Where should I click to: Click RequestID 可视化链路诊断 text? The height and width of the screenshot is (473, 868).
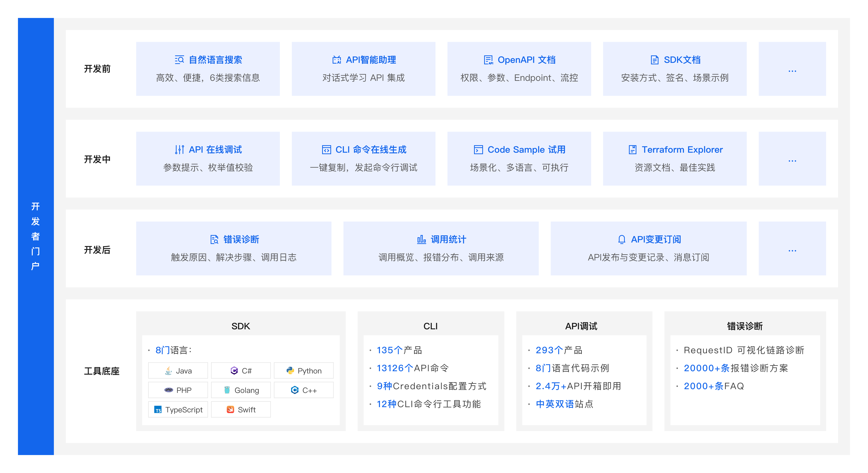pyautogui.click(x=744, y=350)
